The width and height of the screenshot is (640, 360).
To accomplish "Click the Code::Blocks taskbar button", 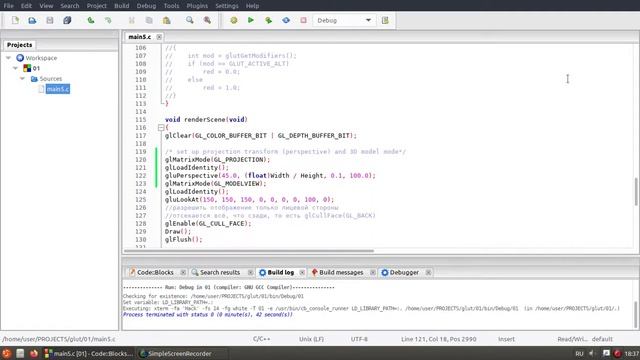I will point(89,353).
